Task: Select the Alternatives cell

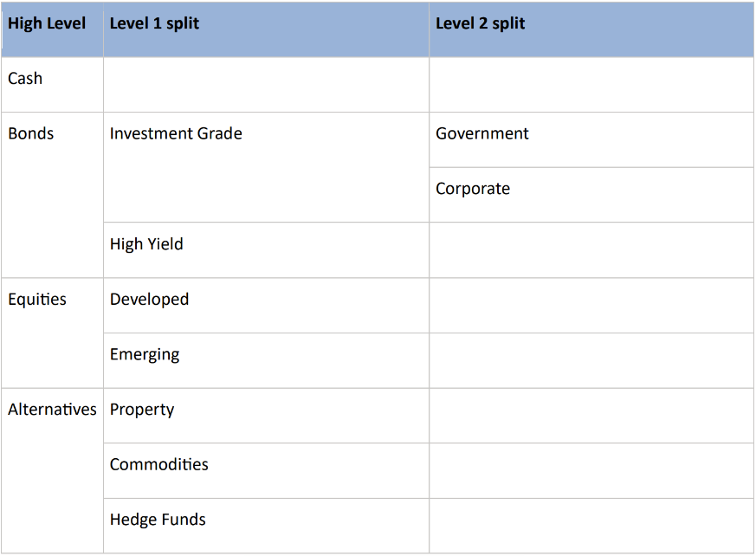Action: tap(52, 470)
